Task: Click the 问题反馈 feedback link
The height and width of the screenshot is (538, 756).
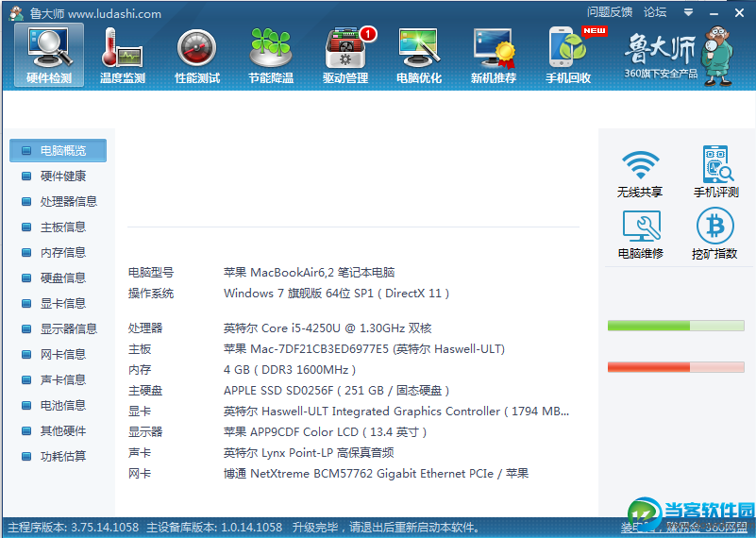Action: click(x=610, y=12)
